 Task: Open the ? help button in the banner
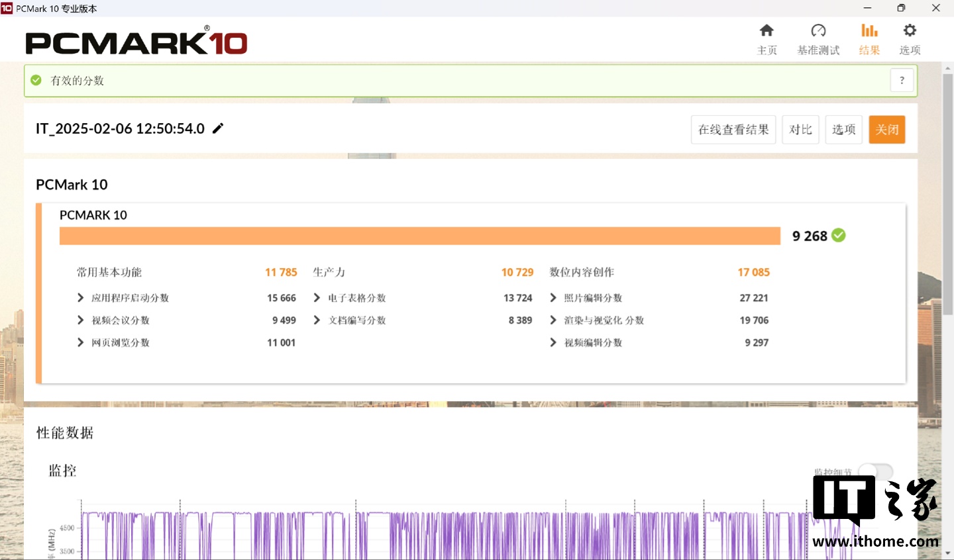tap(902, 80)
